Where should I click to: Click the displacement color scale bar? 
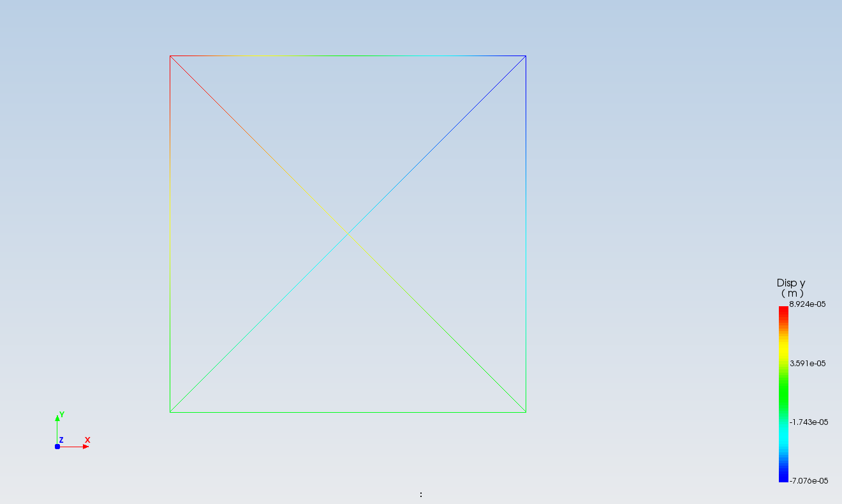(x=783, y=394)
